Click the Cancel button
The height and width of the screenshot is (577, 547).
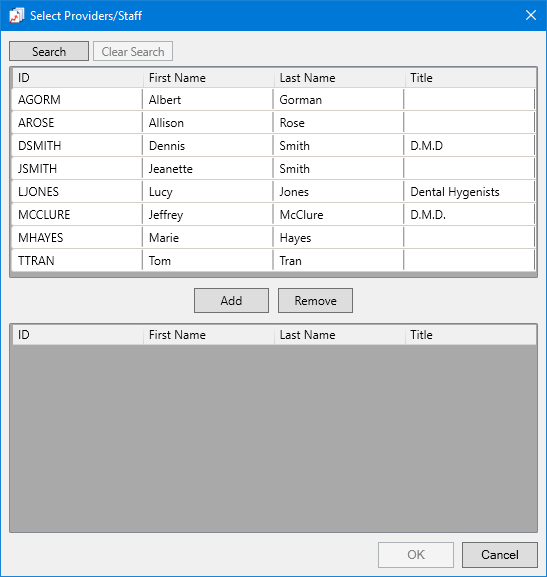pyautogui.click(x=500, y=555)
